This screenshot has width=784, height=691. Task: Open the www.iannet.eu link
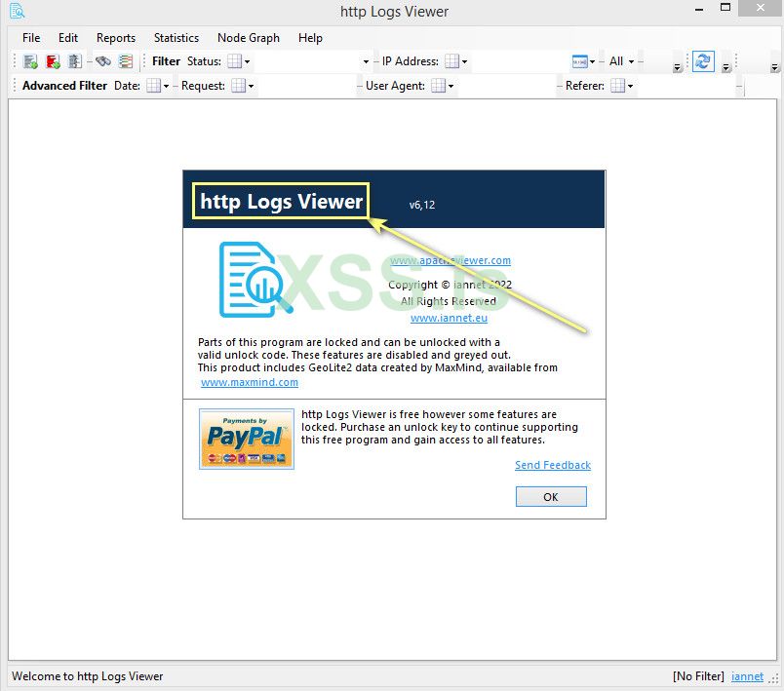click(x=449, y=318)
